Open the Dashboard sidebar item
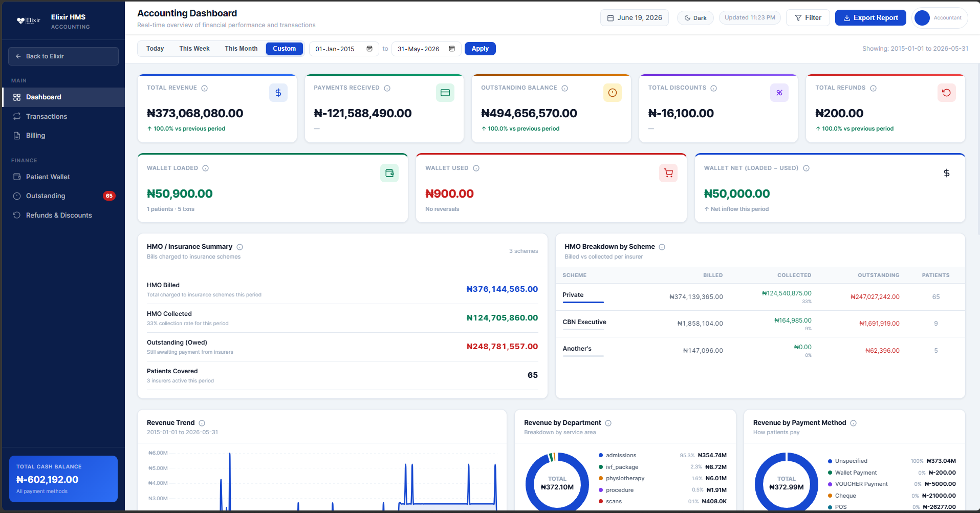 pos(63,97)
